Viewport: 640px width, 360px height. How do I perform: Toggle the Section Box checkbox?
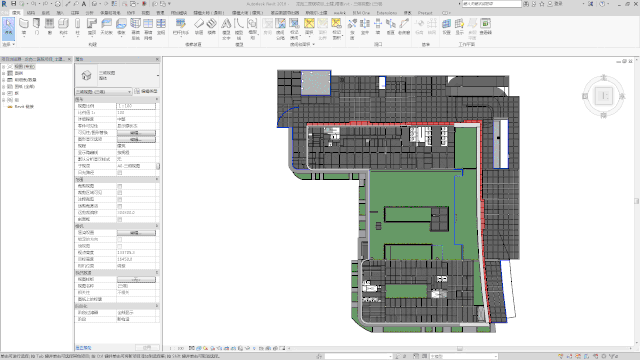point(120,219)
